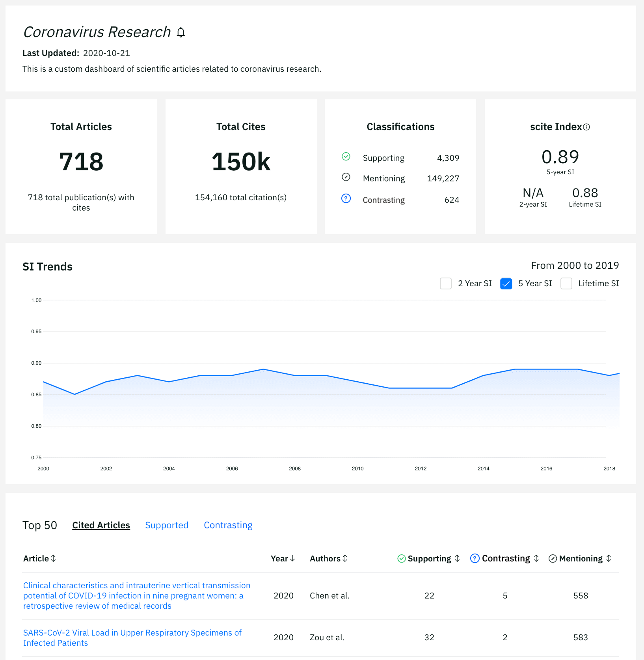Switch to the Contrasting tab
The height and width of the screenshot is (660, 644).
[228, 525]
